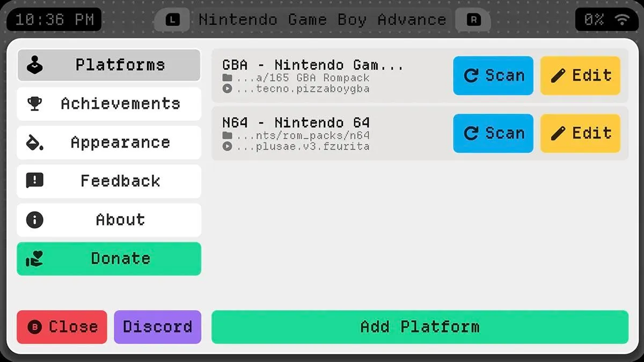Screen dimensions: 644x362
Task: Click the "N64 - Nintendo 64" title
Action: tap(296, 122)
